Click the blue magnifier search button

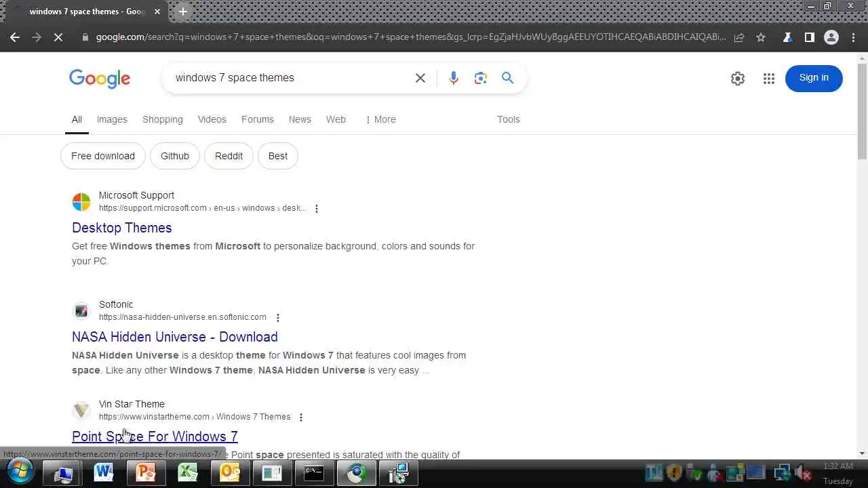507,78
